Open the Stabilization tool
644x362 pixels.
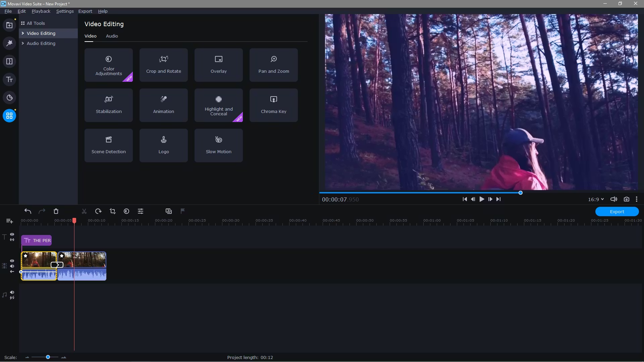(108, 105)
